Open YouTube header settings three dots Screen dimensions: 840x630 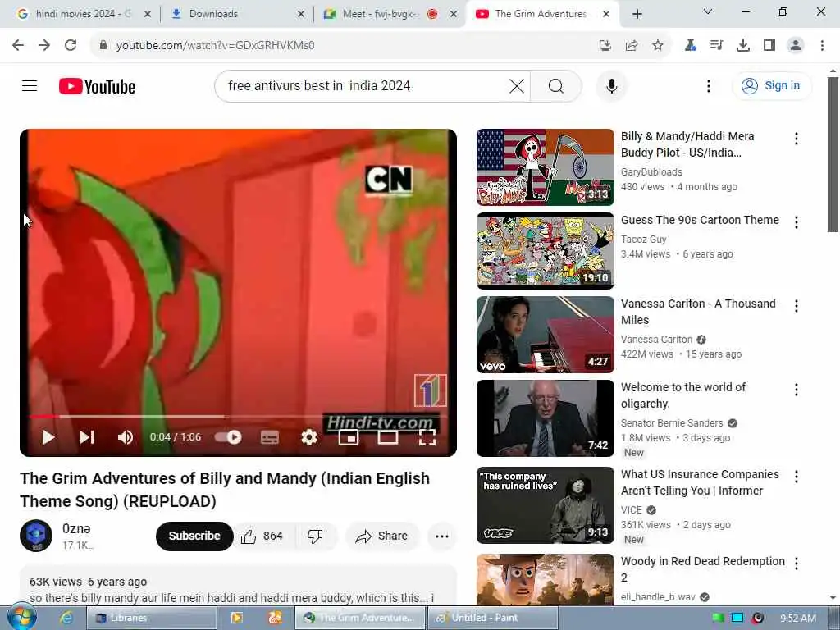708,85
